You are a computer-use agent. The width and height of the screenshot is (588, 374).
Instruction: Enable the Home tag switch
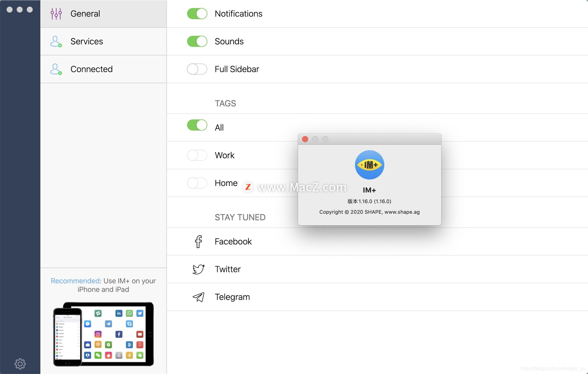197,183
